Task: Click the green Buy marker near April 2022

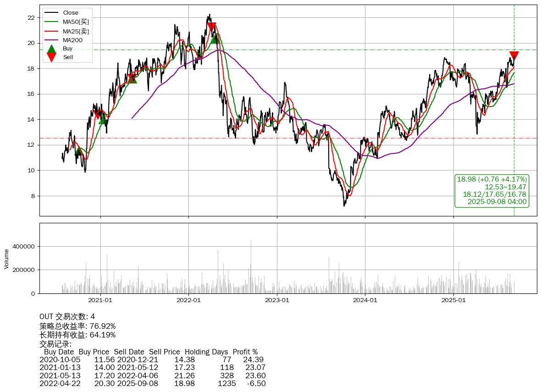Action: point(215,39)
